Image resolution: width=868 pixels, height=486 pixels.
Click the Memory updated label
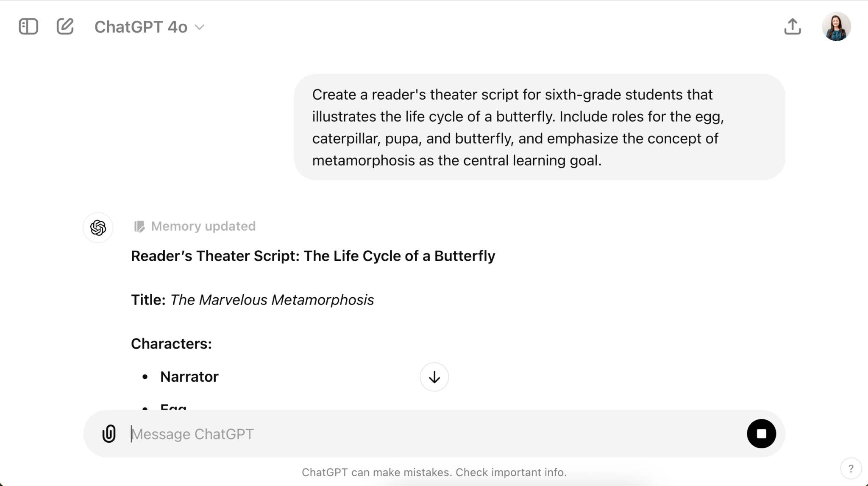(203, 226)
